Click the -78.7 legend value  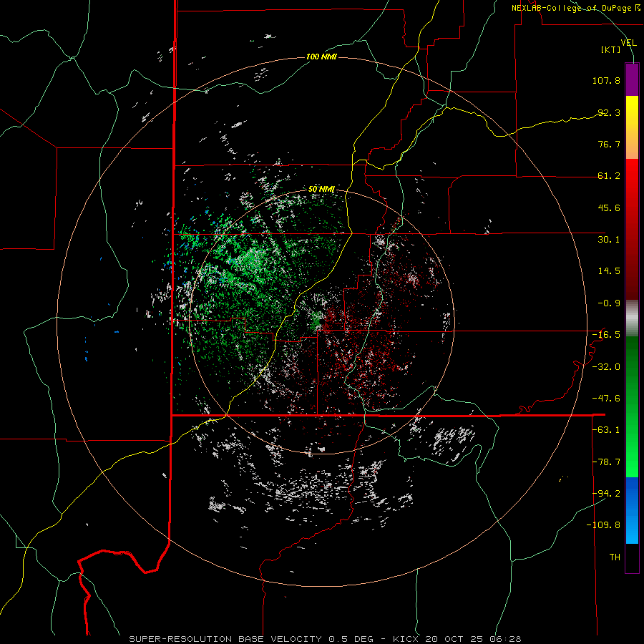pos(606,462)
